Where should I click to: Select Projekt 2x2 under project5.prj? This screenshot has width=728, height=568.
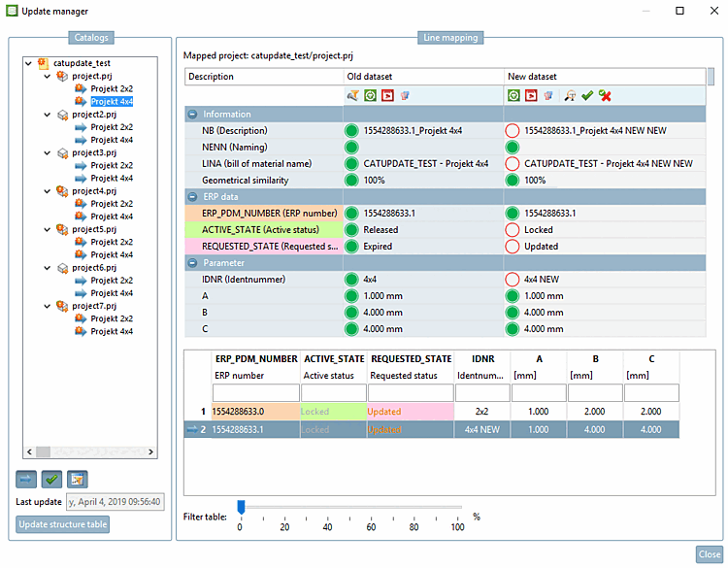pyautogui.click(x=112, y=242)
